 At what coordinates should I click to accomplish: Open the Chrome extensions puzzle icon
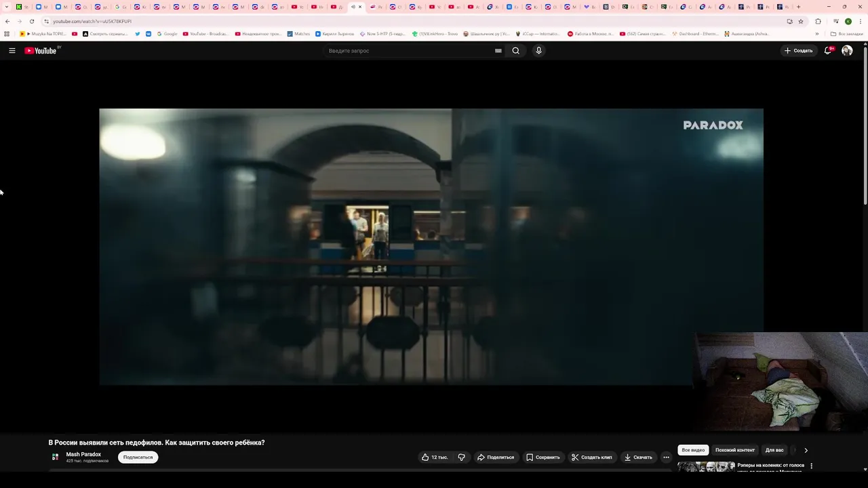[818, 21]
